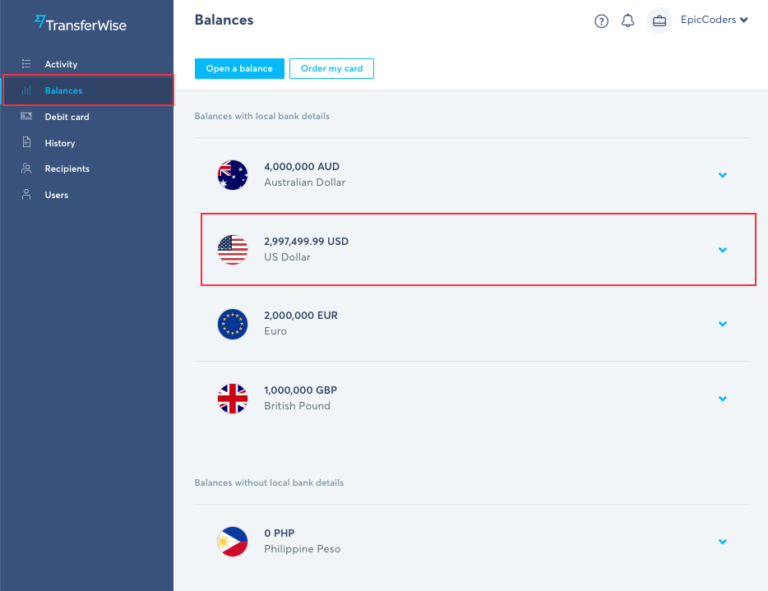Expand the GBP balance chevron

[x=722, y=399]
